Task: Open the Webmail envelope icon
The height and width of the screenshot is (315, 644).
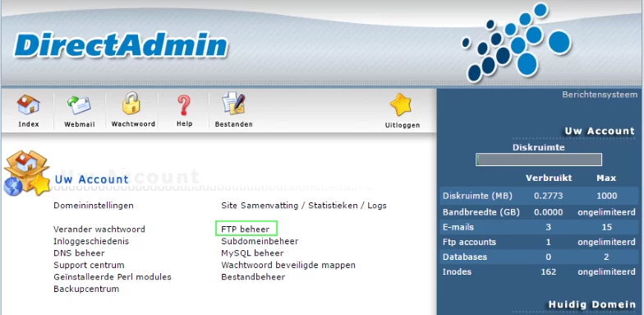Action: tap(79, 105)
